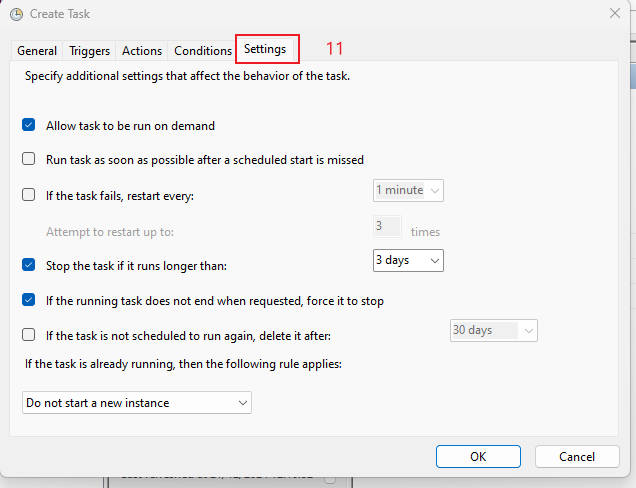Go to the Actions tab
636x488 pixels.
point(142,51)
